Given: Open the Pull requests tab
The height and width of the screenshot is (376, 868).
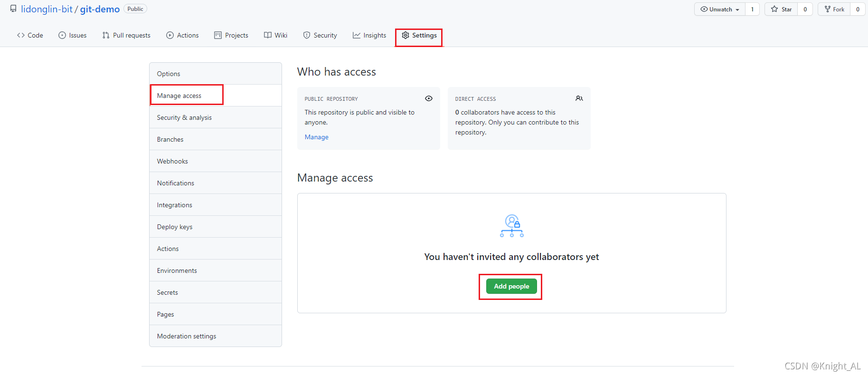Looking at the screenshot, I should (126, 35).
